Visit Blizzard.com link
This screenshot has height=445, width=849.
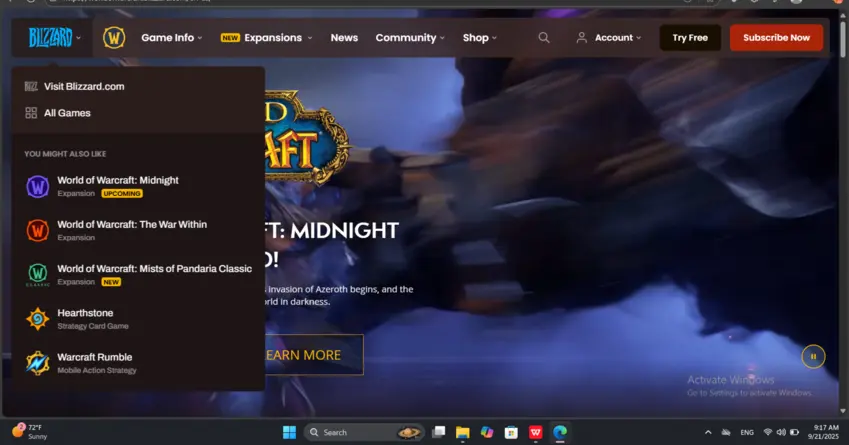tap(84, 87)
